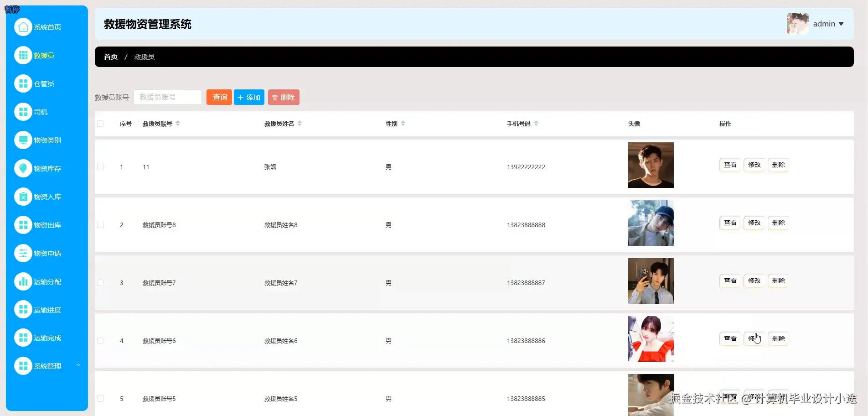Viewport: 868px width, 416px height.
Task: Click 查看 for 救援员账号6 row
Action: (730, 338)
